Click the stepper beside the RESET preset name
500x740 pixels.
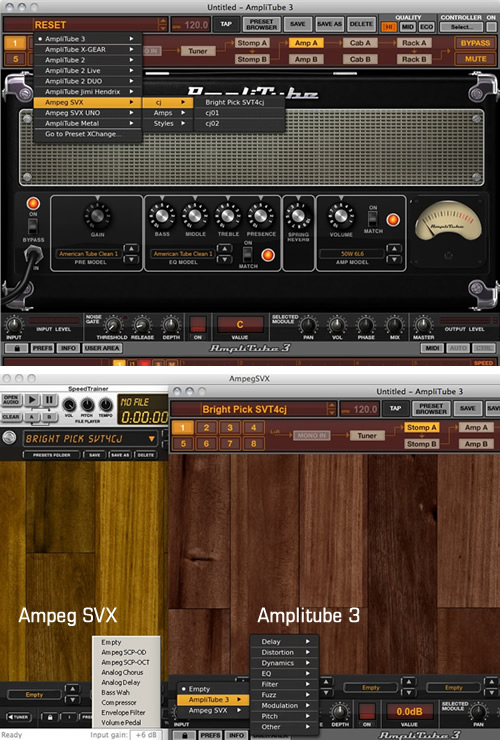163,25
